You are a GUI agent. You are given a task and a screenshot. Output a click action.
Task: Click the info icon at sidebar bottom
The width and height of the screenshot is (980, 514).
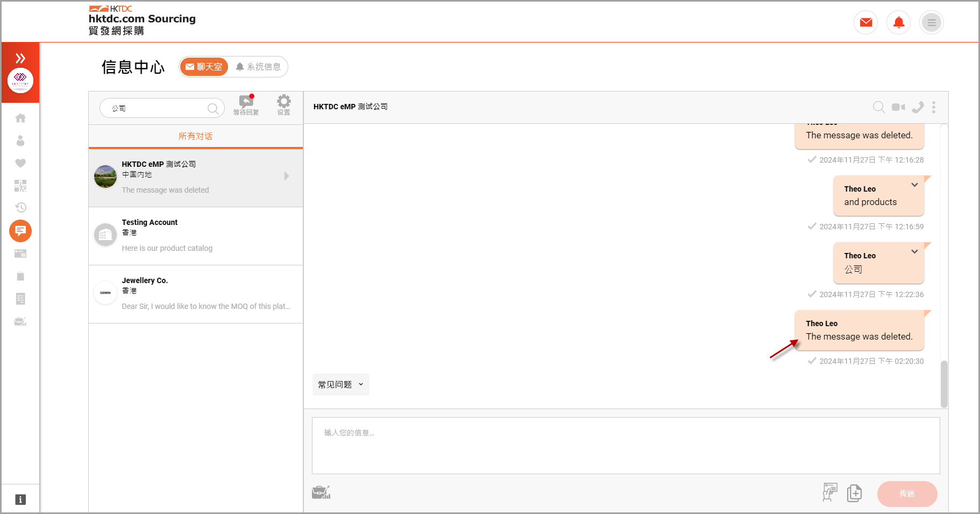[20, 499]
